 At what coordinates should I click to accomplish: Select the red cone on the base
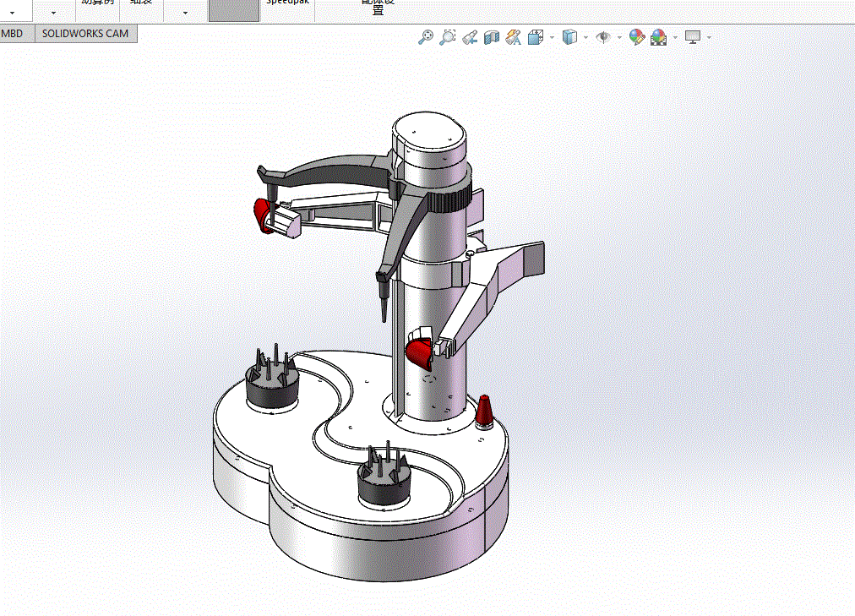pyautogui.click(x=485, y=412)
